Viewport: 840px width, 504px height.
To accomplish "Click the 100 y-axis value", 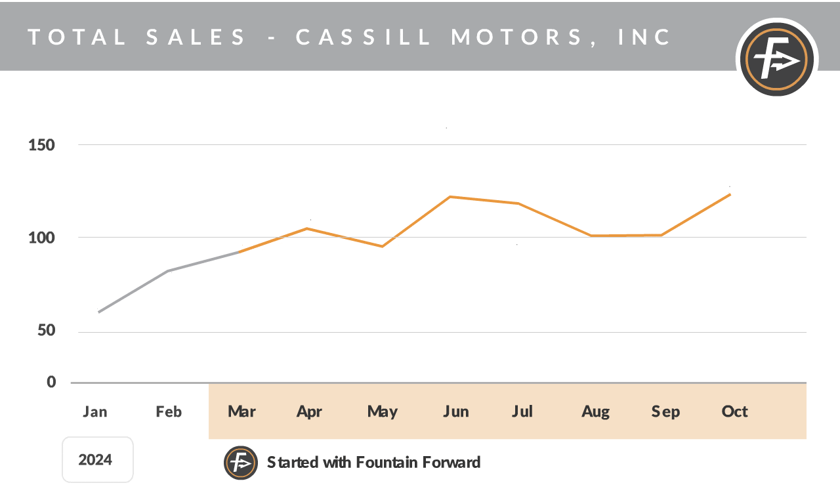I will coord(41,238).
